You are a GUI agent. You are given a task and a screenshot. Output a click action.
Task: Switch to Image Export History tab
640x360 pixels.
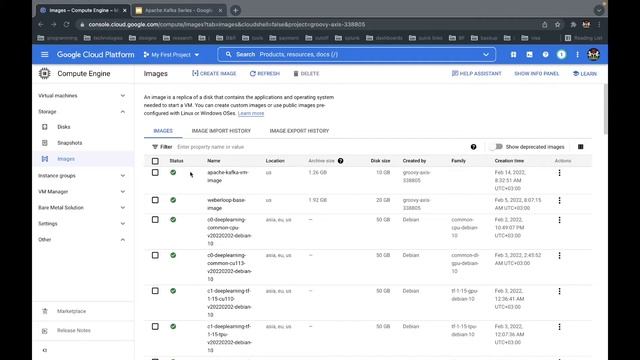point(299,131)
